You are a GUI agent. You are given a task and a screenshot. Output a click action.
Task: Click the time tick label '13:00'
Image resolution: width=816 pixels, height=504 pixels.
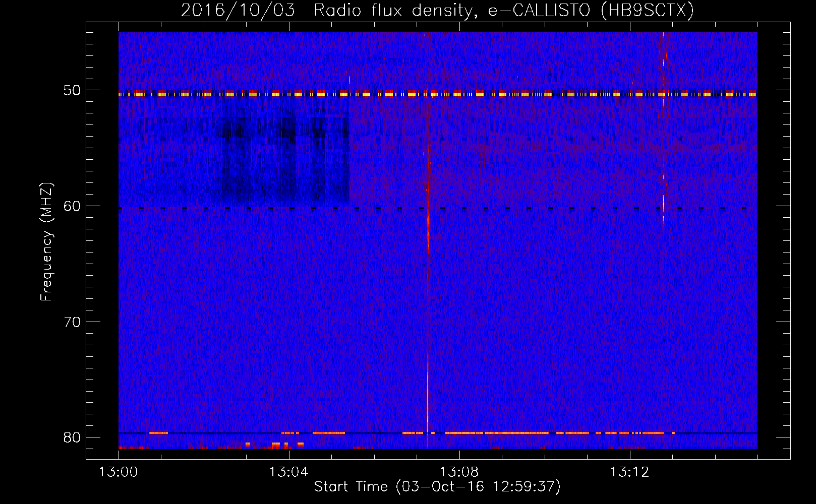tap(119, 472)
